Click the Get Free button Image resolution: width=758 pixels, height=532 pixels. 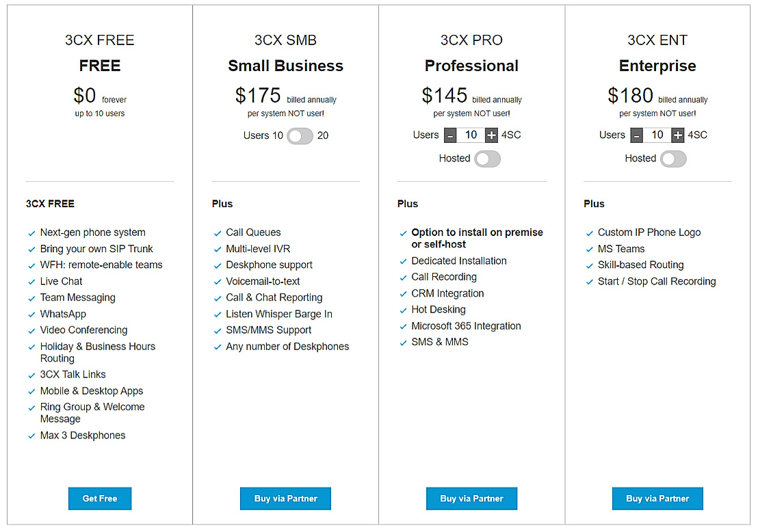tap(99, 498)
